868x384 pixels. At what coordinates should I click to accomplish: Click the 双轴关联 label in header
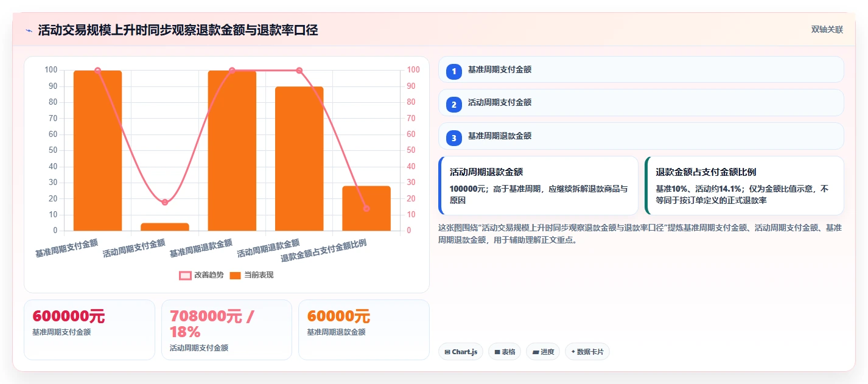coord(827,30)
